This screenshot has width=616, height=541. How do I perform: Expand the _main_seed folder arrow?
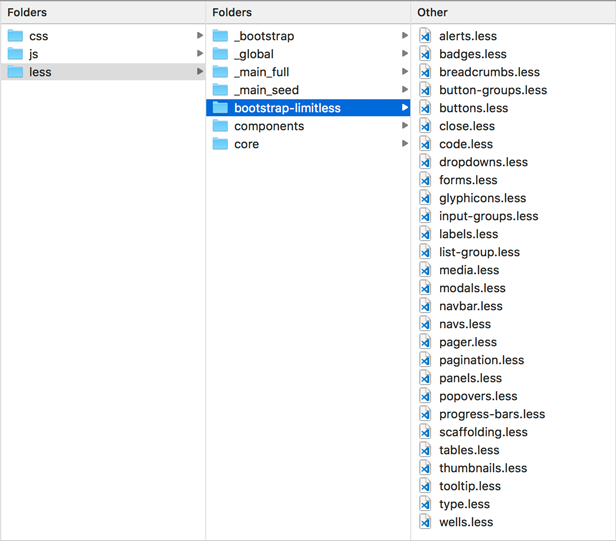[404, 90]
